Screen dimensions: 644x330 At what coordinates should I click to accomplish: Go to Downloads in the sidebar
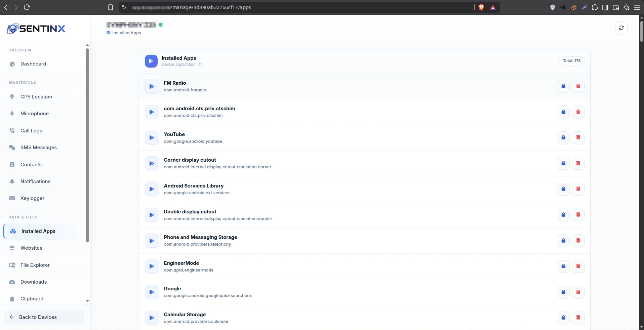[42, 282]
